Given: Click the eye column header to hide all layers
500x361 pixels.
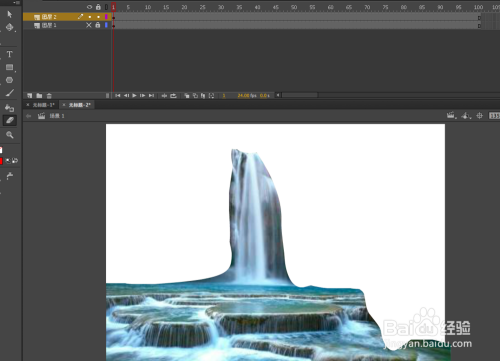Looking at the screenshot, I should [89, 7].
